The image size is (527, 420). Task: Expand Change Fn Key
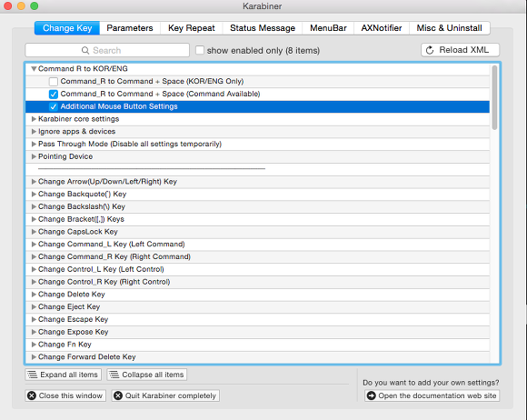pyautogui.click(x=34, y=345)
